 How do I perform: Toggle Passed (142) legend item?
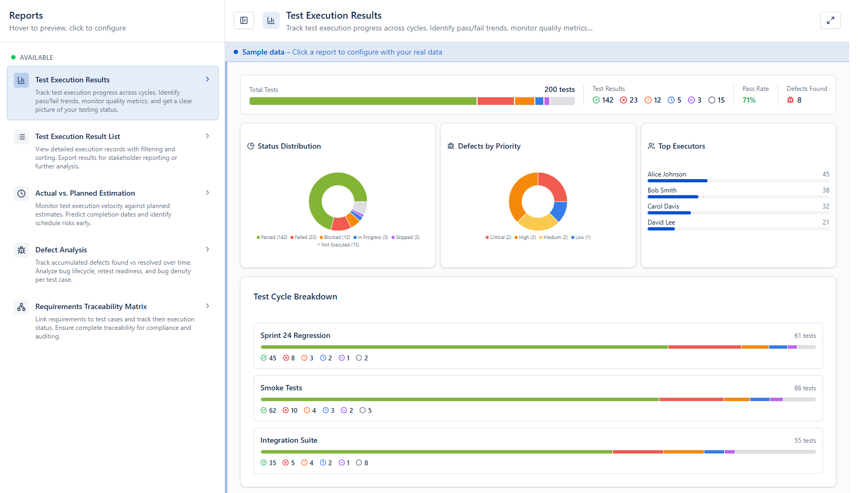pos(272,237)
